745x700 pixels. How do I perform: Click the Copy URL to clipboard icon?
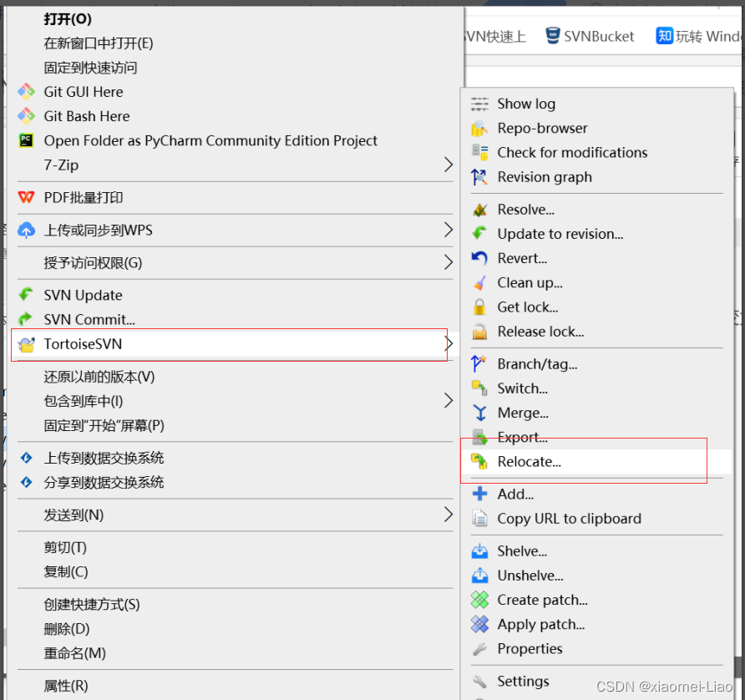coord(479,518)
